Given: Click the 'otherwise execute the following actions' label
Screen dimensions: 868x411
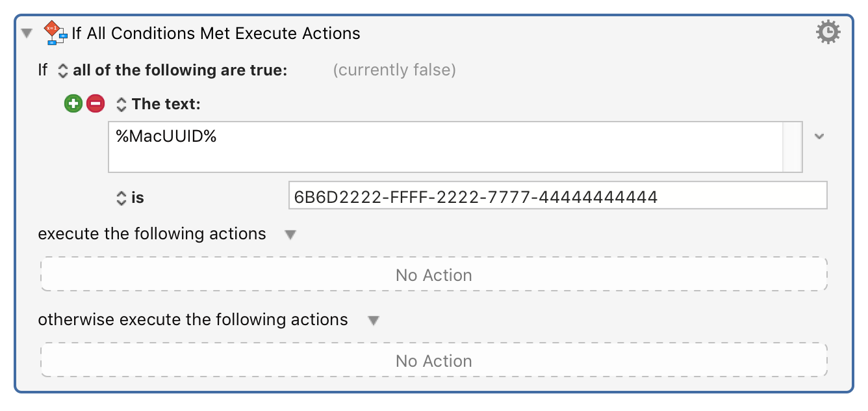Looking at the screenshot, I should [x=193, y=320].
